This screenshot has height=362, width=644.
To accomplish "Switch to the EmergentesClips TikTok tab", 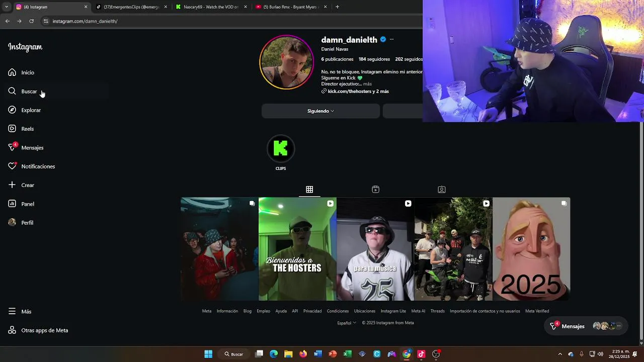I will click(x=131, y=7).
